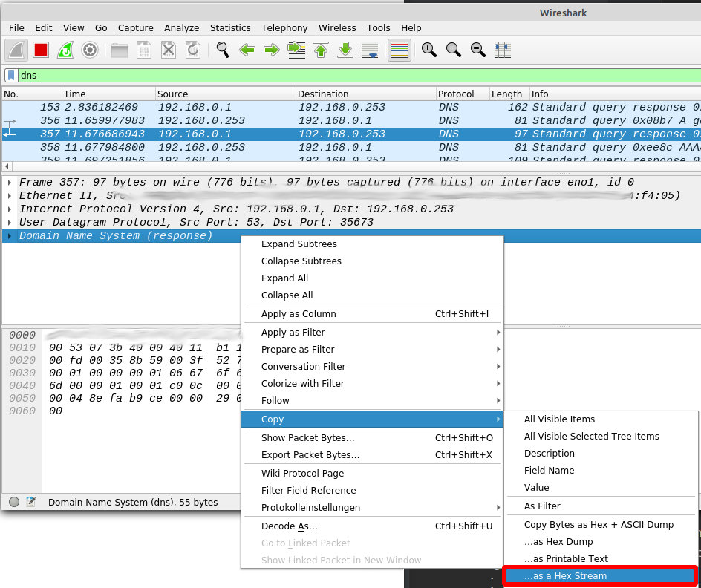Go back with the green left arrow
Image resolution: width=701 pixels, height=588 pixels.
pos(247,50)
